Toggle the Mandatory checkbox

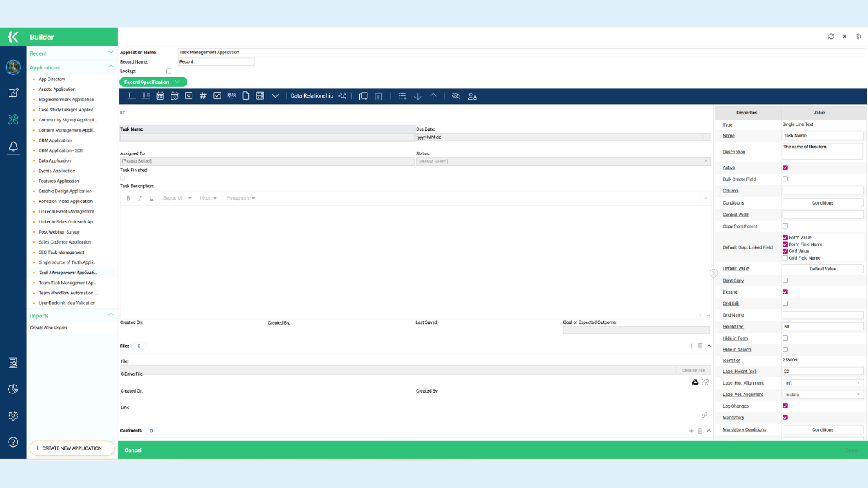tap(786, 418)
